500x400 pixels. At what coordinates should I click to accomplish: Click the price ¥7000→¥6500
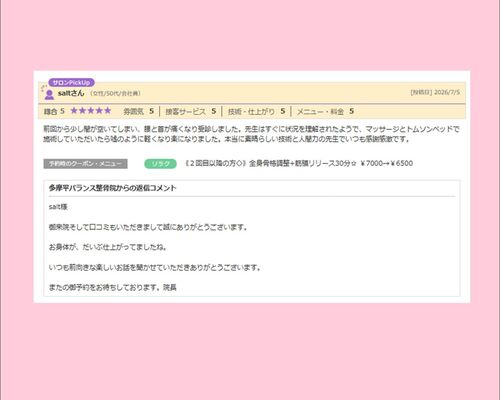386,163
